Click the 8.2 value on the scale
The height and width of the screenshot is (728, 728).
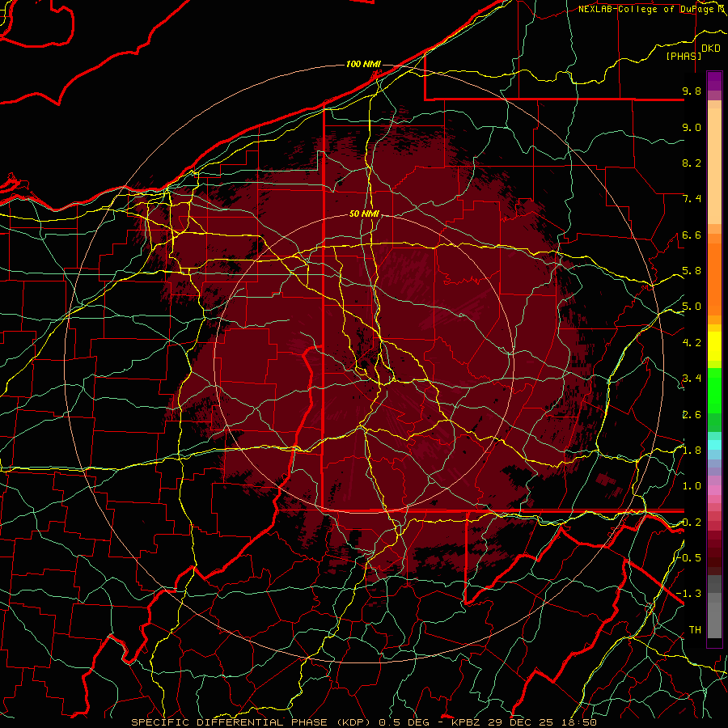pos(692,163)
